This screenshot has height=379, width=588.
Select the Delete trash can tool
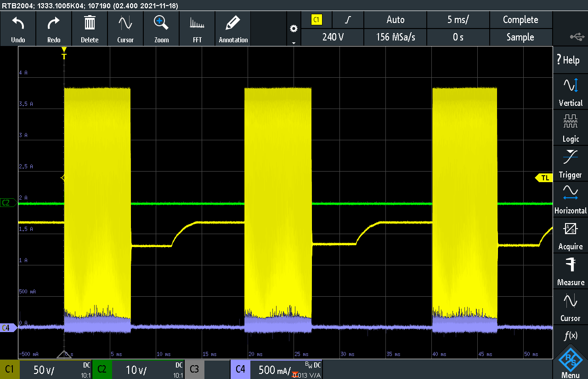(x=90, y=23)
